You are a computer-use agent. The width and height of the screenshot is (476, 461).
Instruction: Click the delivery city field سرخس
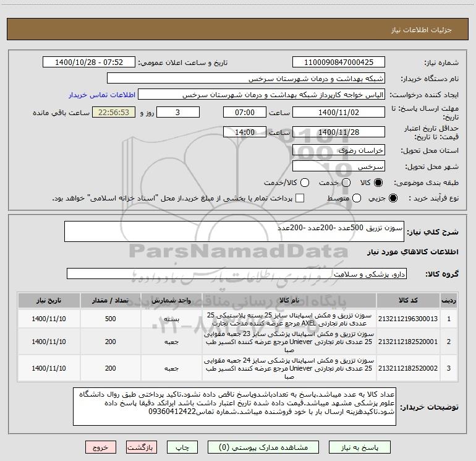pos(339,166)
